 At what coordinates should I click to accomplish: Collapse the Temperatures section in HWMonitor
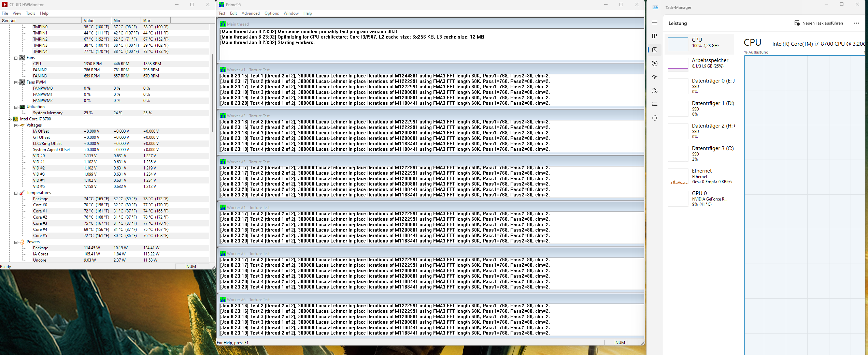coord(17,192)
